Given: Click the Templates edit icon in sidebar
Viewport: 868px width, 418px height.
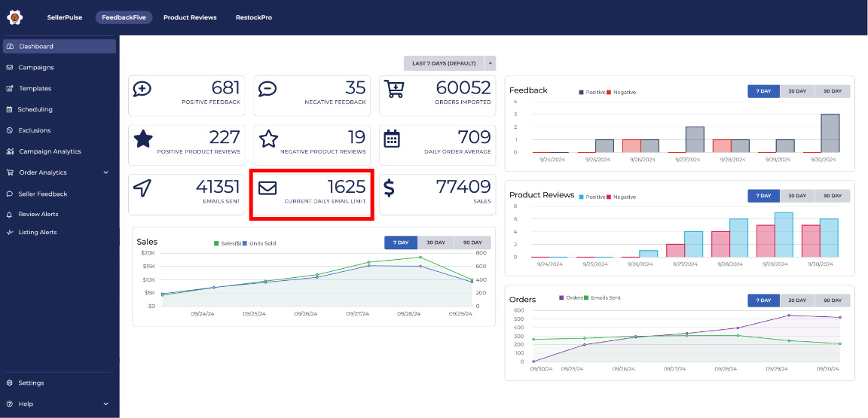Looking at the screenshot, I should click(10, 88).
